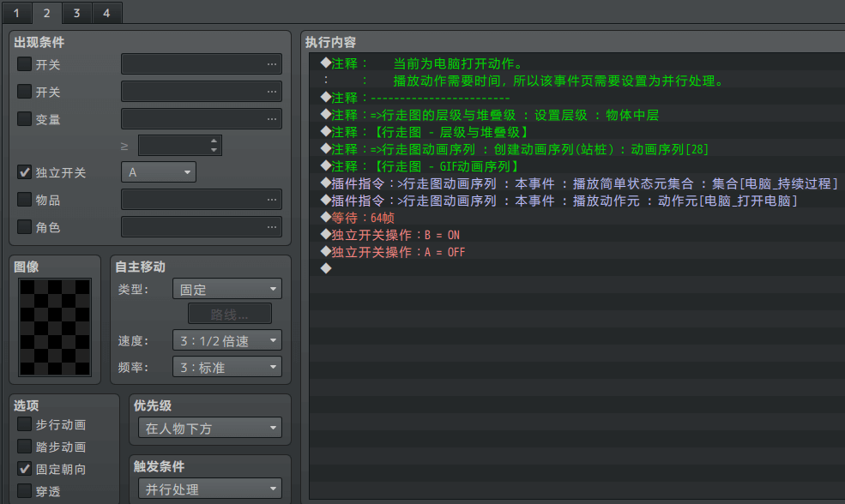Toggle the 步行动画 option
845x504 pixels.
(x=25, y=424)
